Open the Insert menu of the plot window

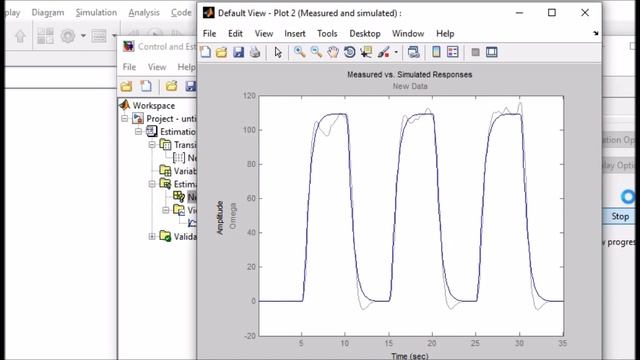pyautogui.click(x=295, y=33)
